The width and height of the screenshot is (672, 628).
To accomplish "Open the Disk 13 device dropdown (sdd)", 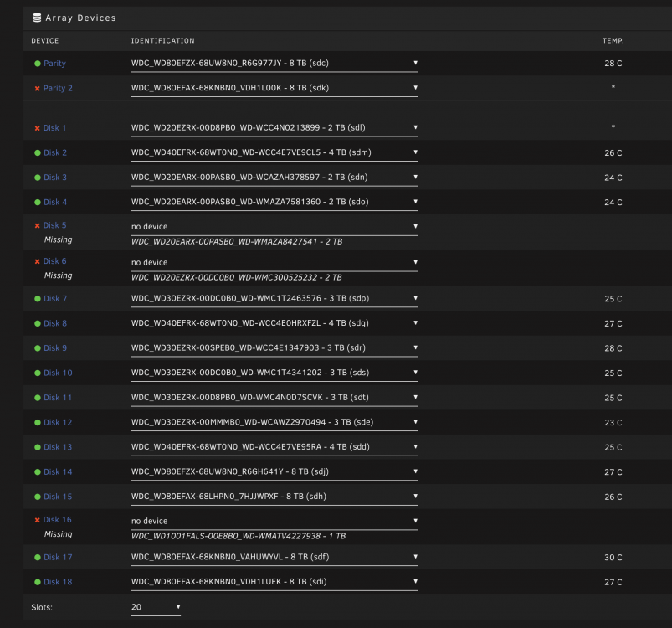I will tap(274, 447).
